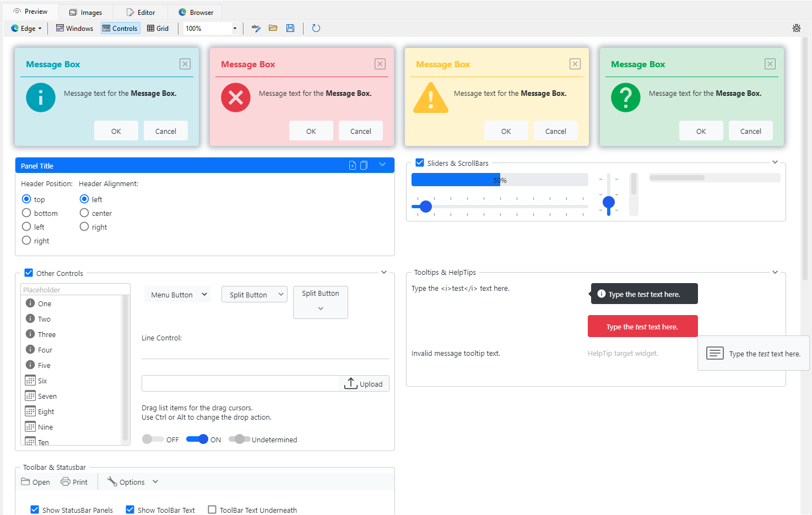Toggle the ON switch
The width and height of the screenshot is (812, 515).
(197, 439)
